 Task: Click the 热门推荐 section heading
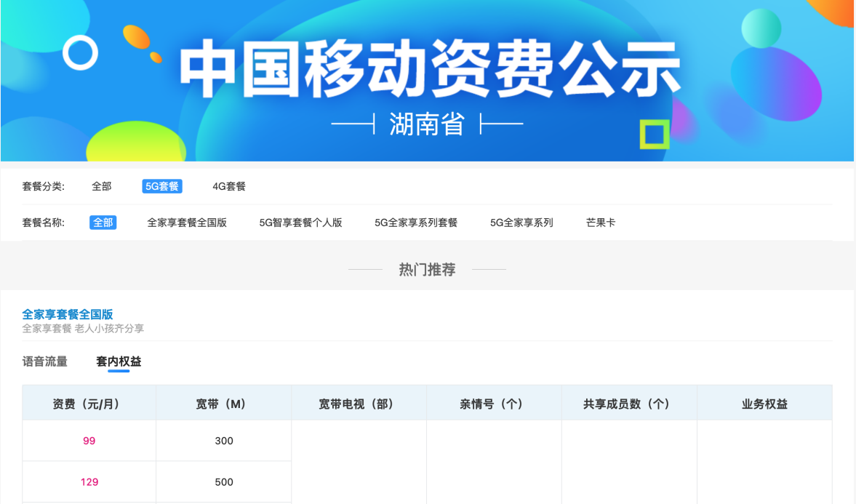pyautogui.click(x=428, y=268)
